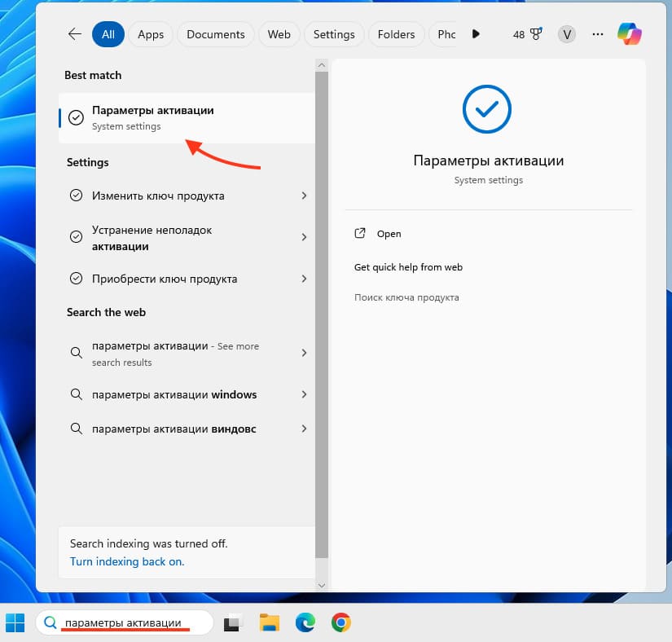Screen dimensions: 672x642
Task: Switch to the Documents filter tab
Action: [x=215, y=34]
